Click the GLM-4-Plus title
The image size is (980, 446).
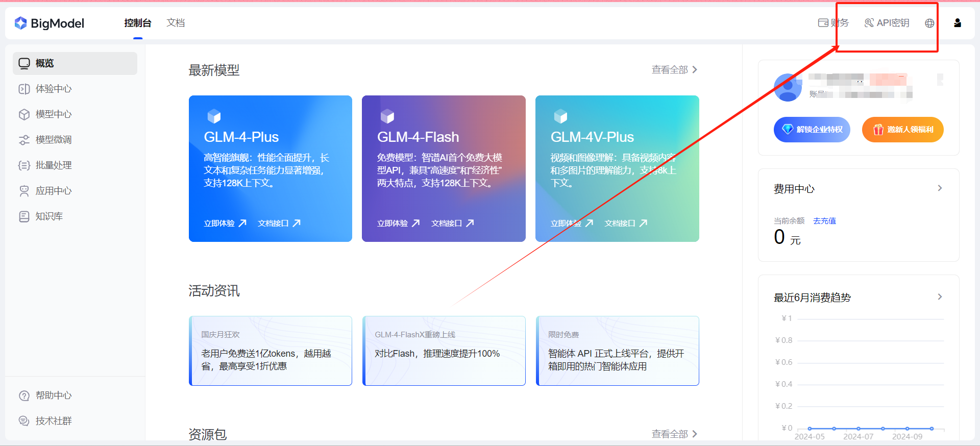241,137
